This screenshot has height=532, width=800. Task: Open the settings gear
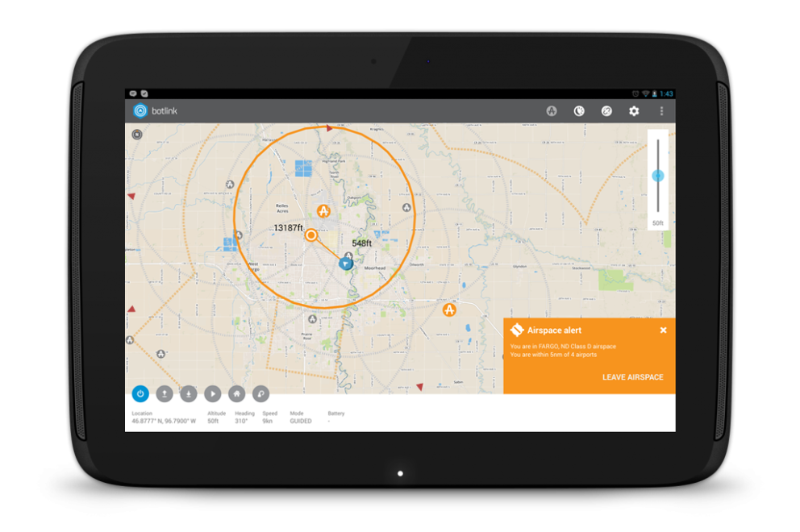point(634,110)
